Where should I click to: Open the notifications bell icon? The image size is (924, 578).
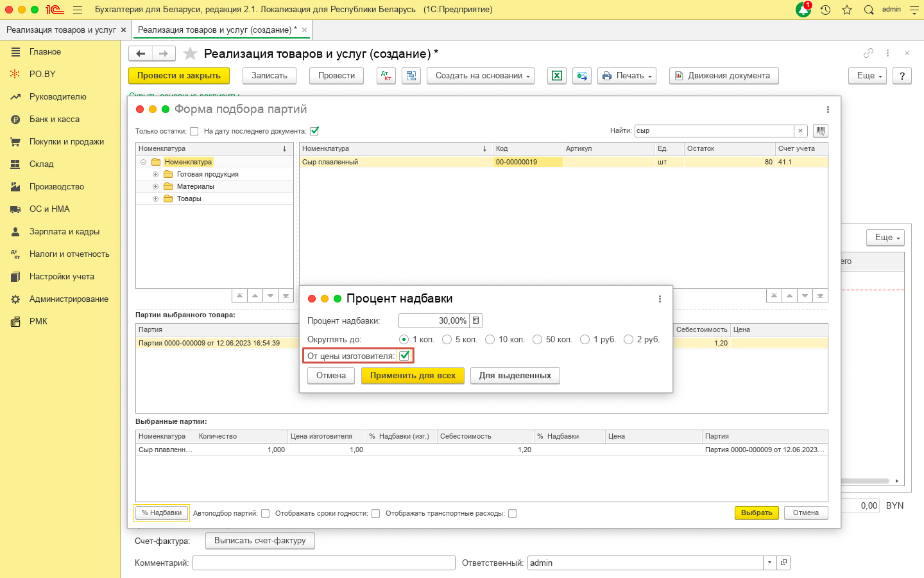(x=803, y=10)
